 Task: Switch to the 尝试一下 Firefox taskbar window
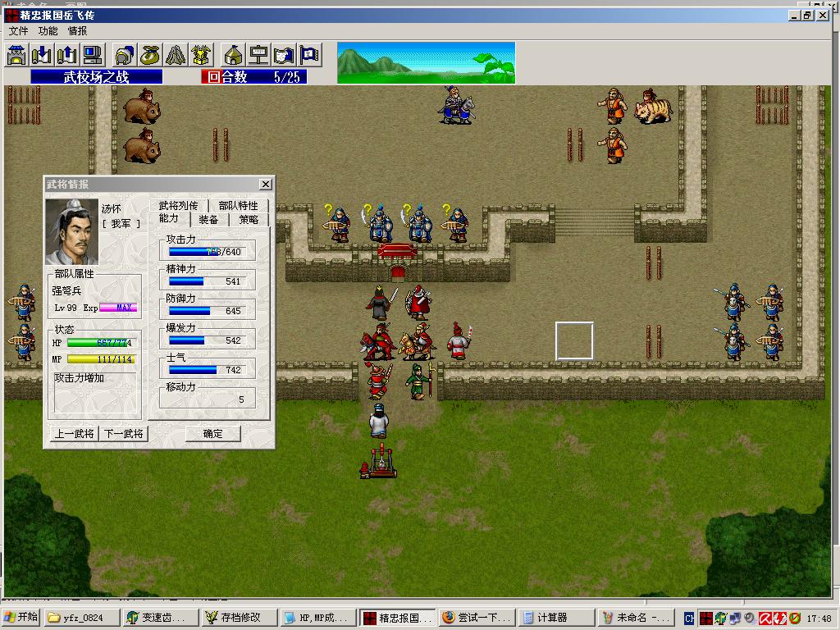[x=476, y=618]
